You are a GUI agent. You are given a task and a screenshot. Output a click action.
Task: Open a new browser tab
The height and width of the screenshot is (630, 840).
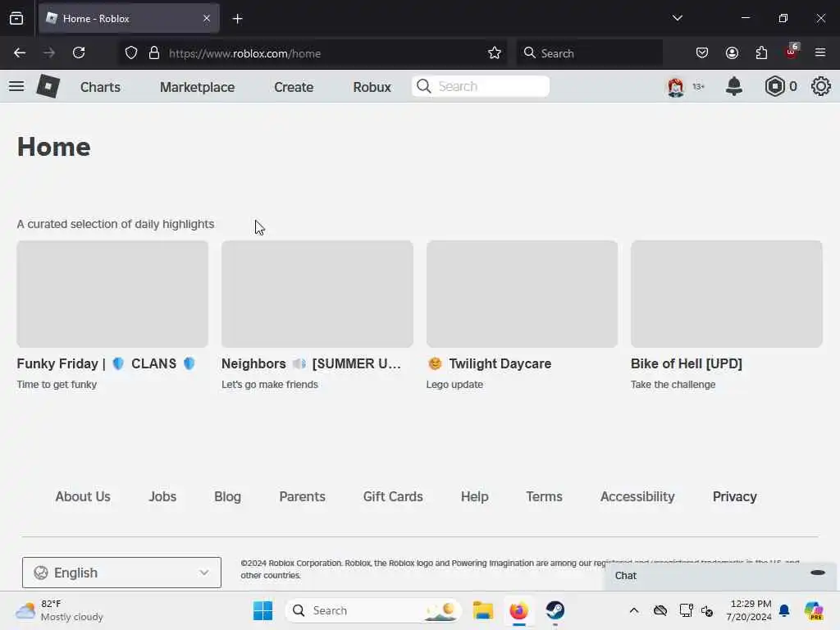[x=237, y=19]
